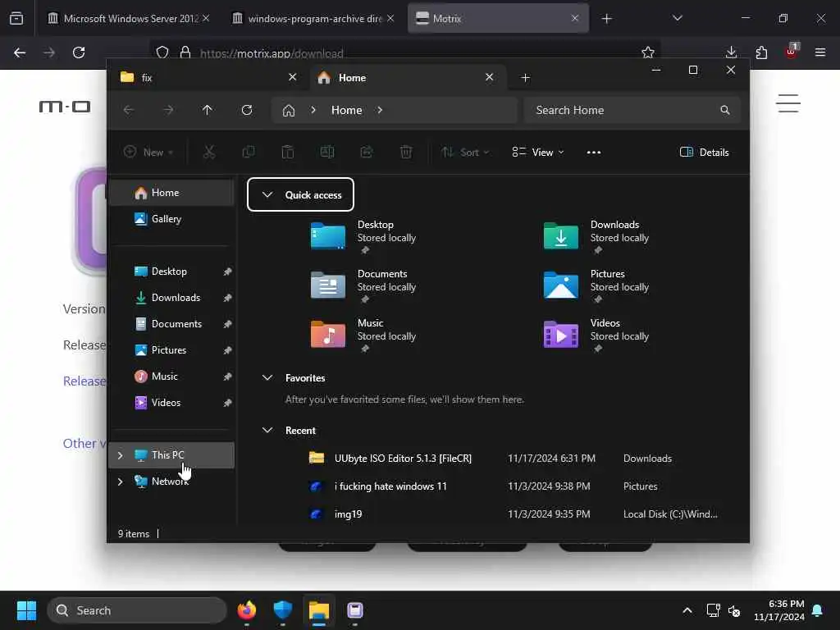Click the Cut icon in Explorer toolbar
Image resolution: width=840 pixels, height=630 pixels.
209,153
